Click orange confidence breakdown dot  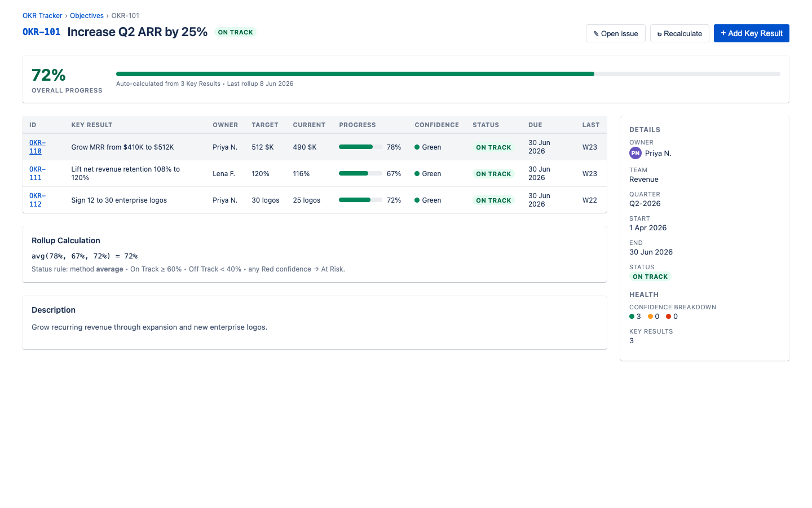click(x=650, y=317)
